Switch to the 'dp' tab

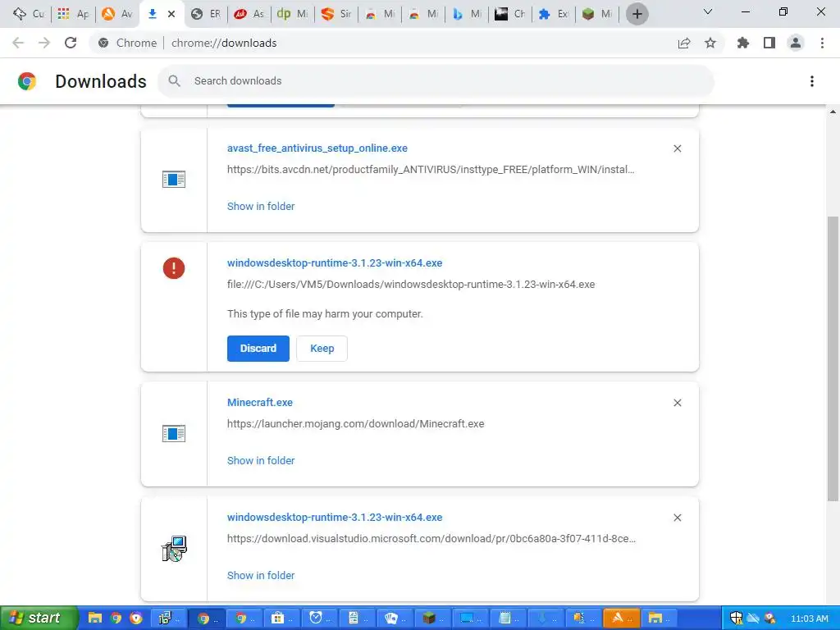[293, 14]
